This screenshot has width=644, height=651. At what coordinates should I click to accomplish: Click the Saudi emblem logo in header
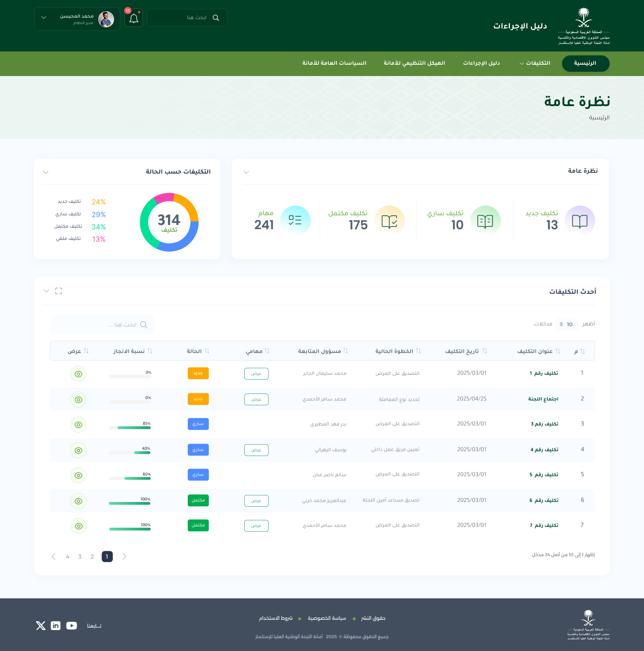[584, 26]
